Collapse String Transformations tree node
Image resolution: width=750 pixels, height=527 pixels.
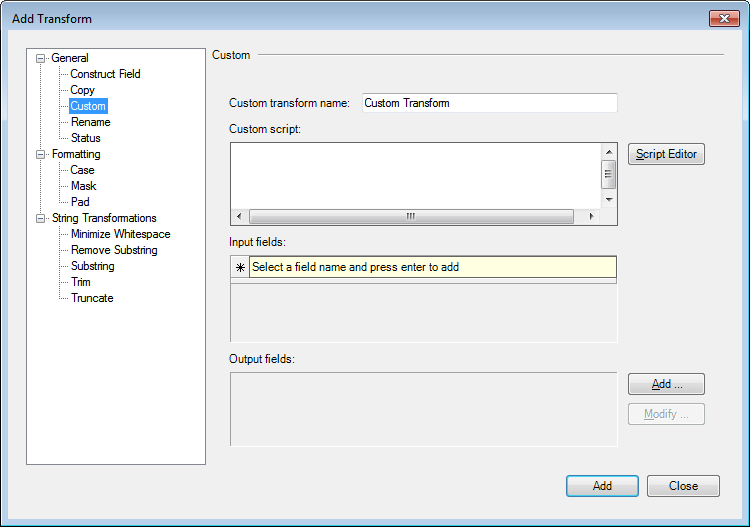tap(41, 218)
